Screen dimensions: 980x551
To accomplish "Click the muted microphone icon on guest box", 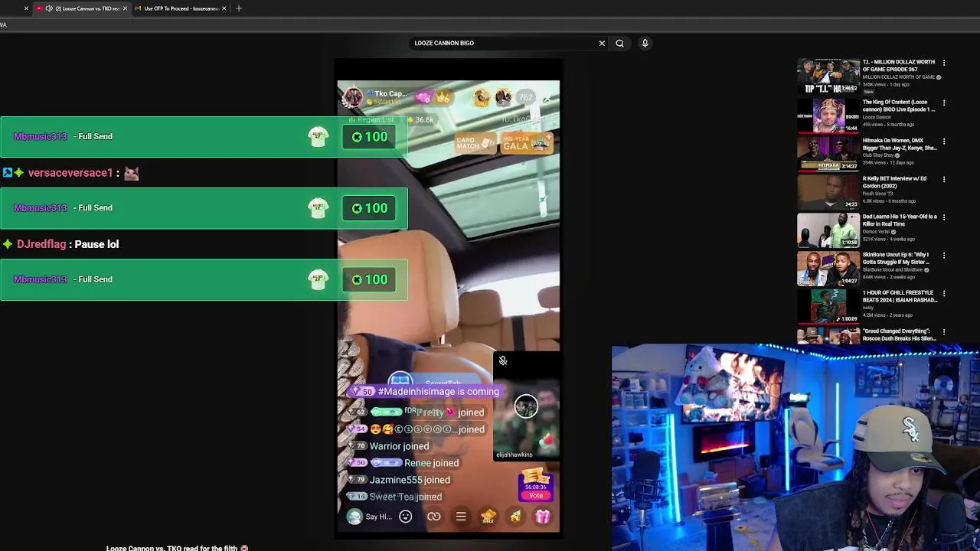I will coord(503,360).
